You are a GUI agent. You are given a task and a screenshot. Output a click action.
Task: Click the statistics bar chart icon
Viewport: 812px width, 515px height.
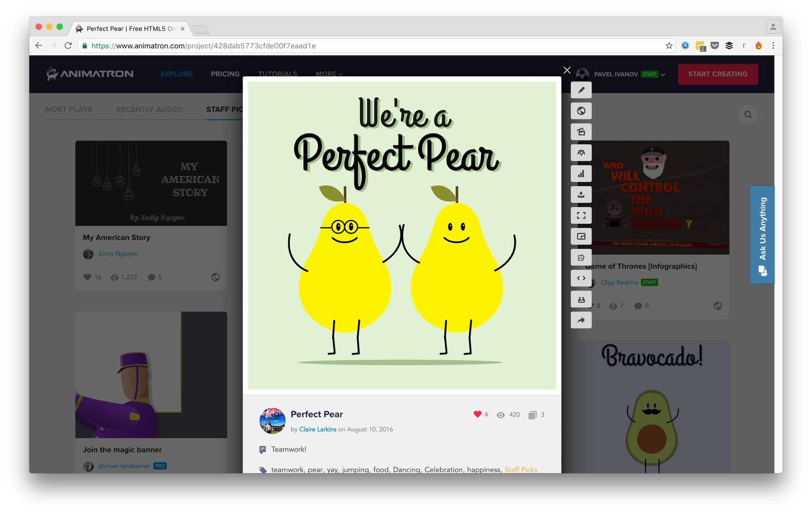coord(581,174)
